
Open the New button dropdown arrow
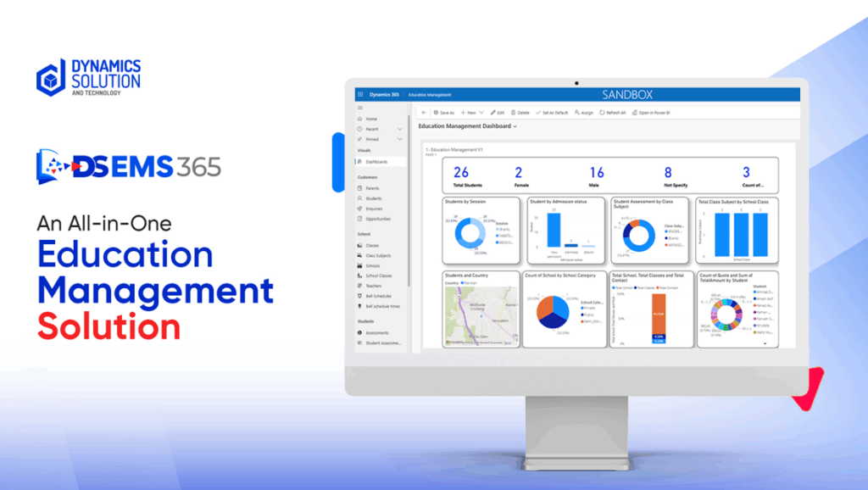(x=481, y=112)
